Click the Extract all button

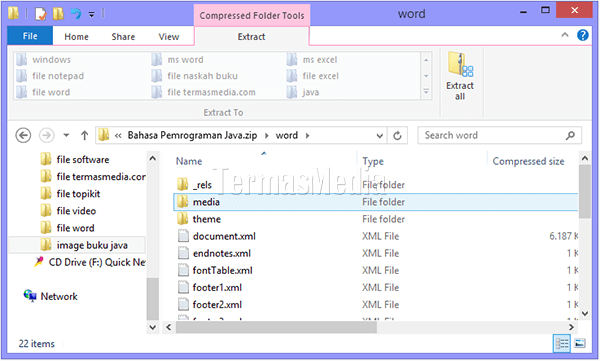[x=460, y=76]
